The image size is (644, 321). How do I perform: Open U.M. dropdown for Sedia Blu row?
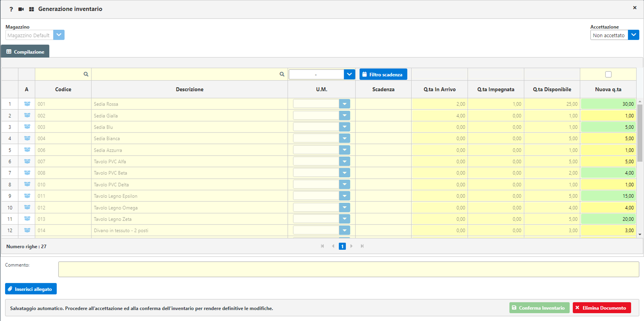pyautogui.click(x=344, y=127)
